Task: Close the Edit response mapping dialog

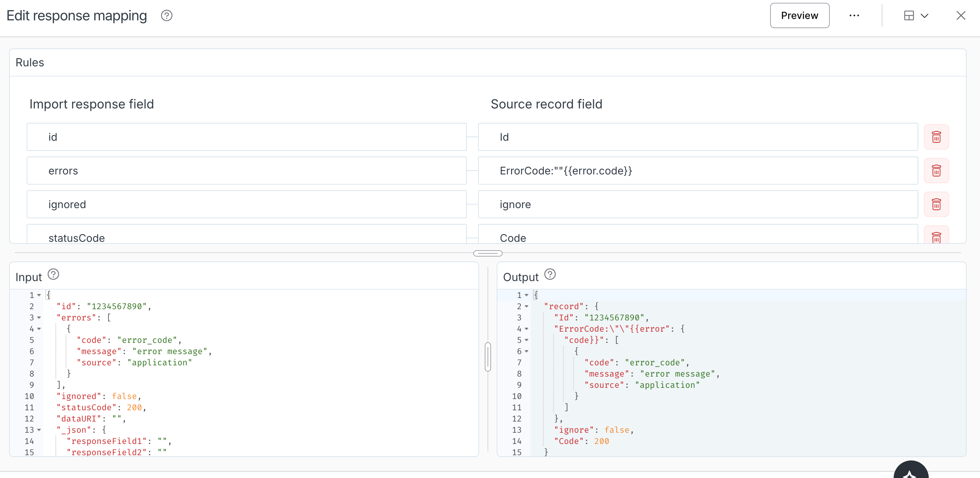Action: [x=961, y=15]
